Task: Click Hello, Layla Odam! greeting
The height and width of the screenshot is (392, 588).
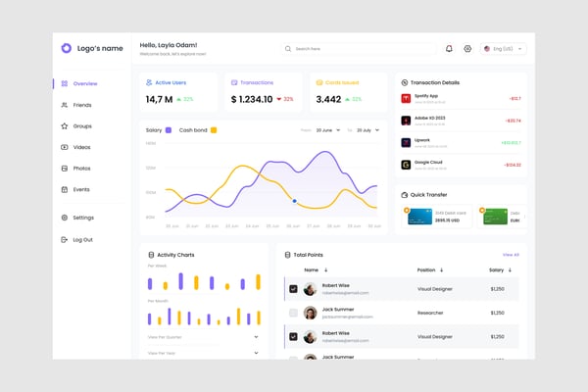Action: coord(169,45)
